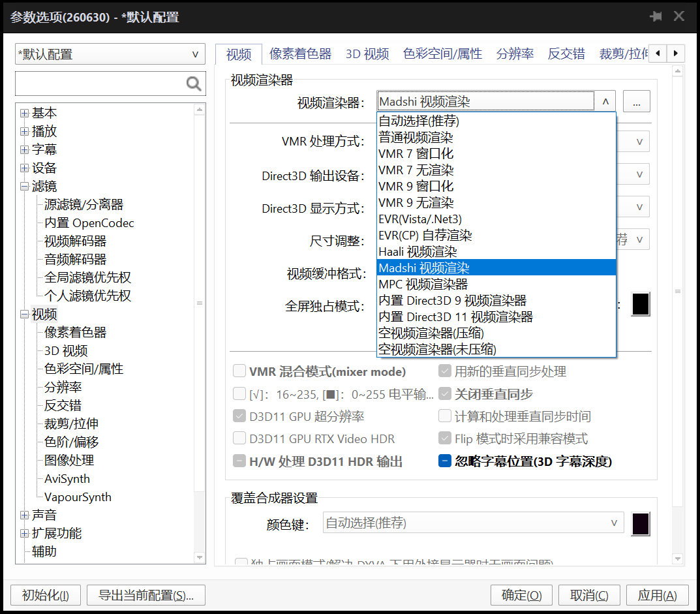
Task: Expand the 声音 tree node
Action: (x=25, y=515)
